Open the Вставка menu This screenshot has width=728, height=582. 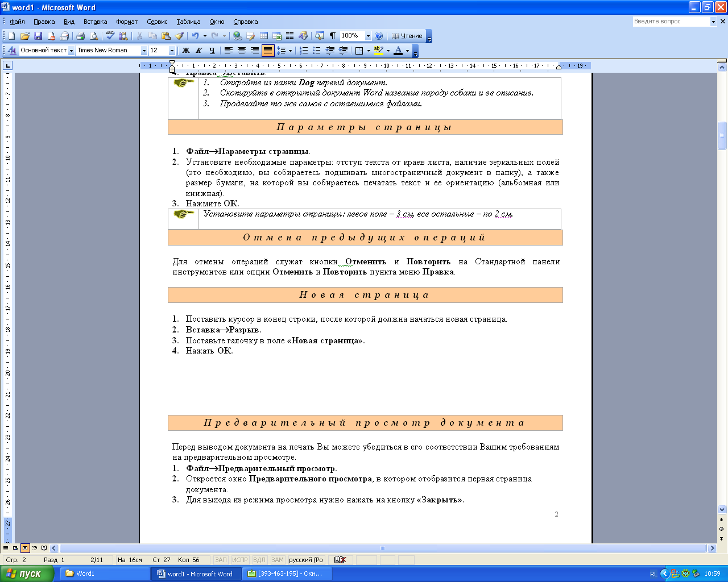95,22
